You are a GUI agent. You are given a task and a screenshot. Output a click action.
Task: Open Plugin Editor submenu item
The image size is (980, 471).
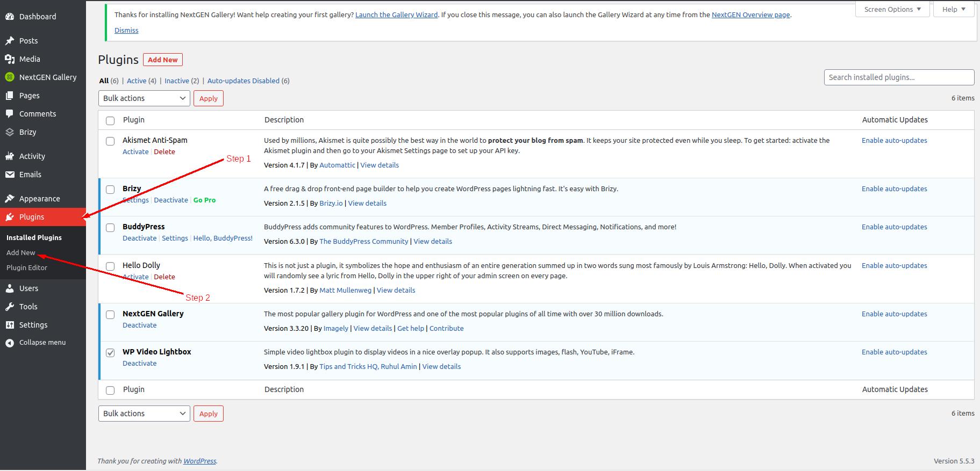(27, 267)
